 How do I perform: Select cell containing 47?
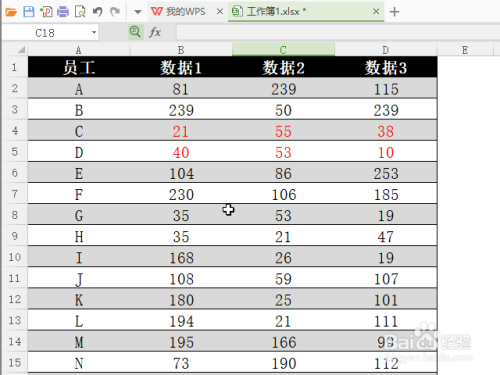386,236
